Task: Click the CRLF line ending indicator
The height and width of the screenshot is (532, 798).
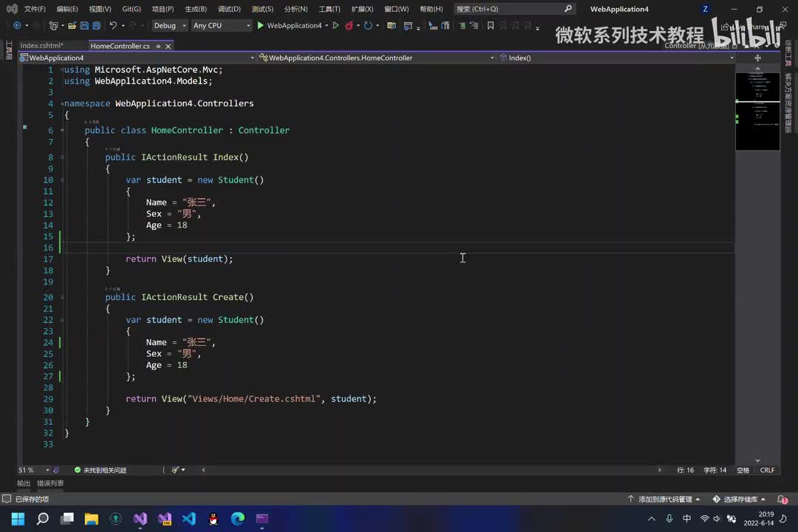Action: 767,470
